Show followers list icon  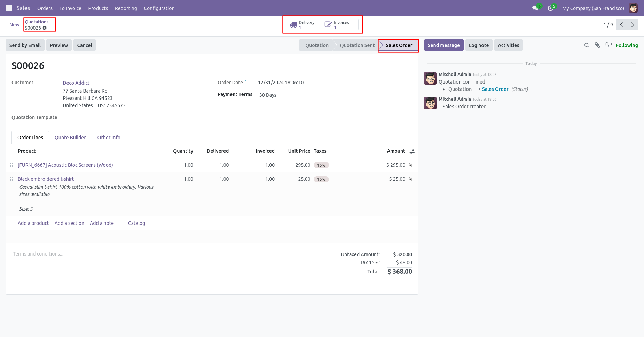tap(608, 45)
